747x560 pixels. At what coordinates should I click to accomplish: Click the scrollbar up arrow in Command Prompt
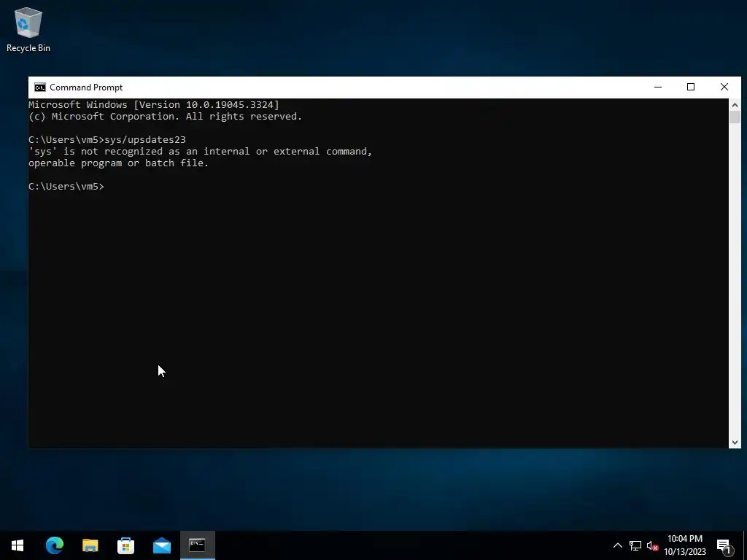click(x=735, y=105)
